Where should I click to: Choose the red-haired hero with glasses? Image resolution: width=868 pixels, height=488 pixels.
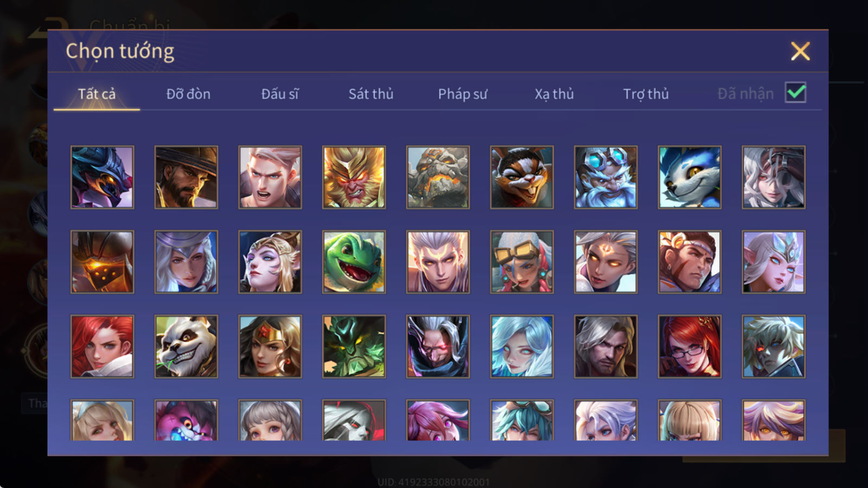pos(690,346)
